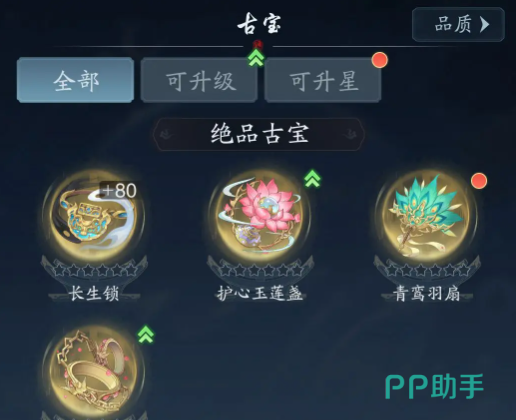This screenshot has height=420, width=516.
Task: Select the 护心玉莲盏 lotus treasure icon
Action: point(260,216)
